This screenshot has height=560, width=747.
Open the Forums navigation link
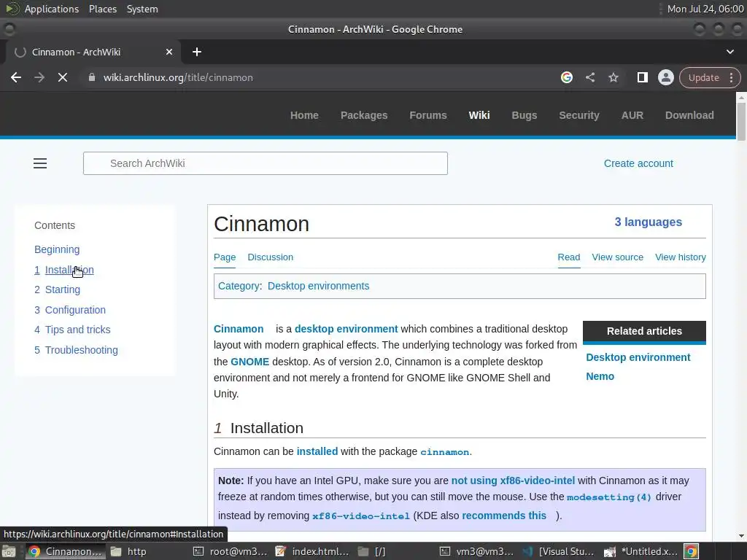click(x=427, y=115)
